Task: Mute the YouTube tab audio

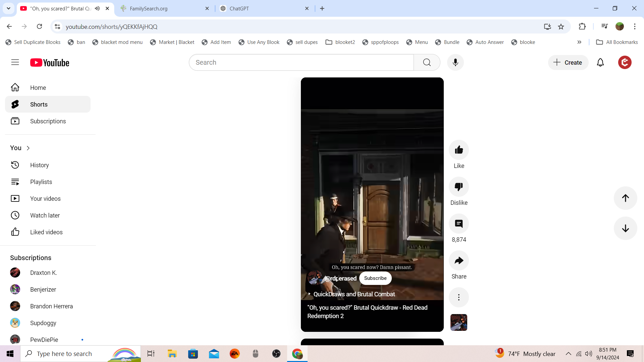Action: 97,8
